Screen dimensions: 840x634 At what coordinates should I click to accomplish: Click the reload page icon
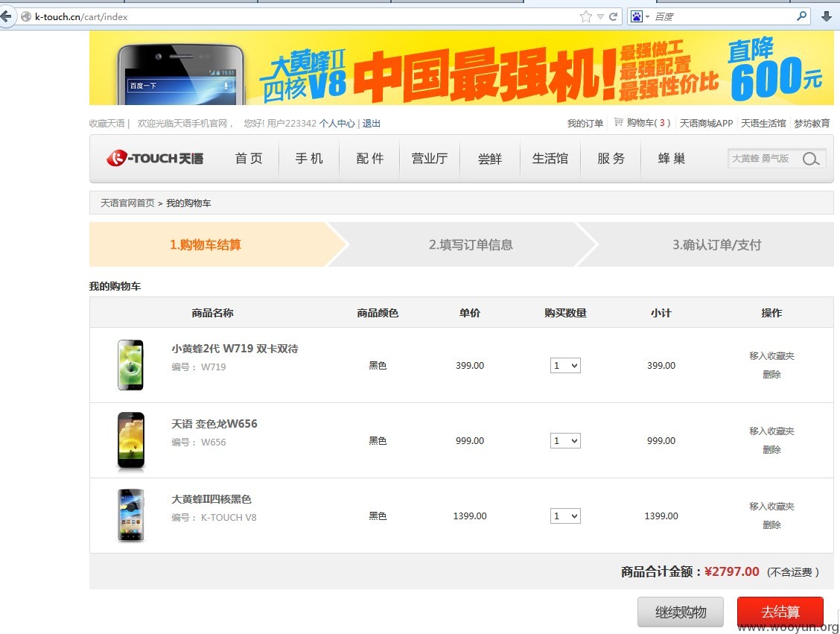[614, 16]
